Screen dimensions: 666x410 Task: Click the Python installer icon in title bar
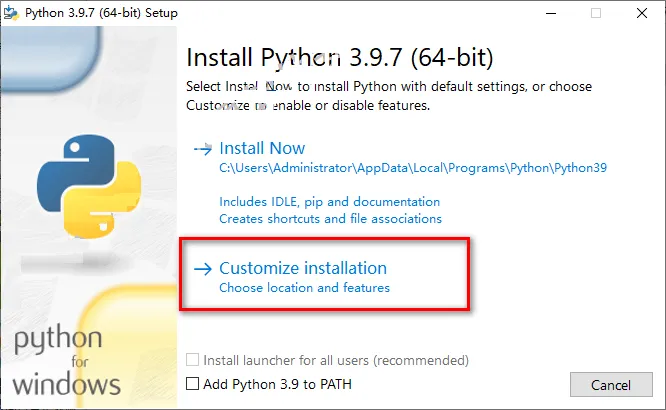pyautogui.click(x=11, y=13)
